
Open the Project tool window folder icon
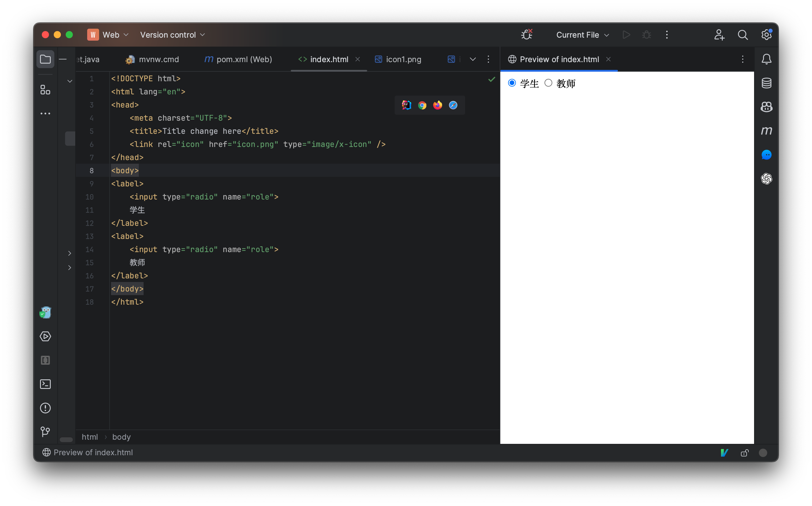[45, 59]
